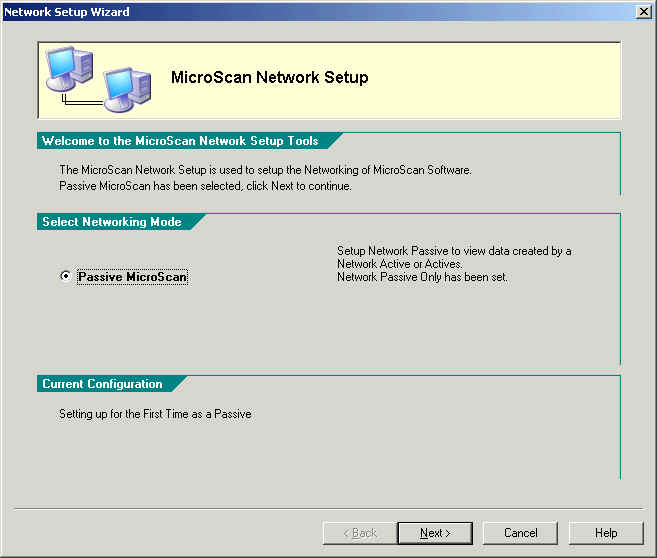This screenshot has height=558, width=657.
Task: Click the networked computers icon
Action: tap(98, 80)
